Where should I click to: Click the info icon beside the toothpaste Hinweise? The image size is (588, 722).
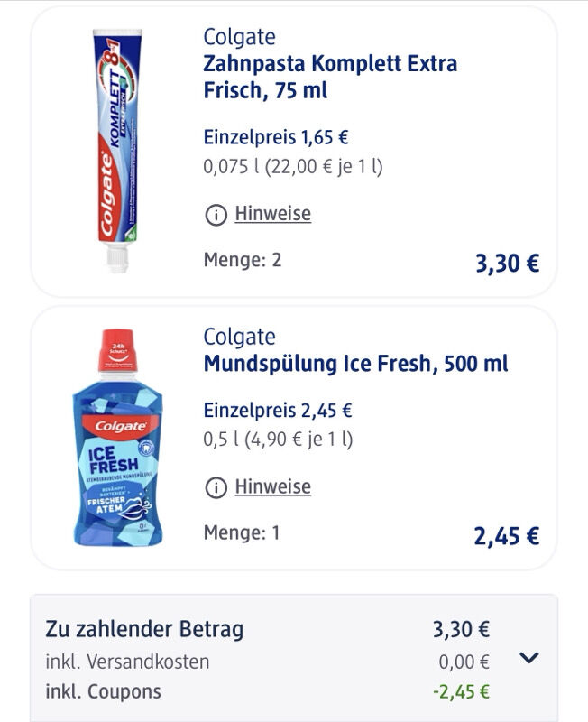click(x=216, y=215)
